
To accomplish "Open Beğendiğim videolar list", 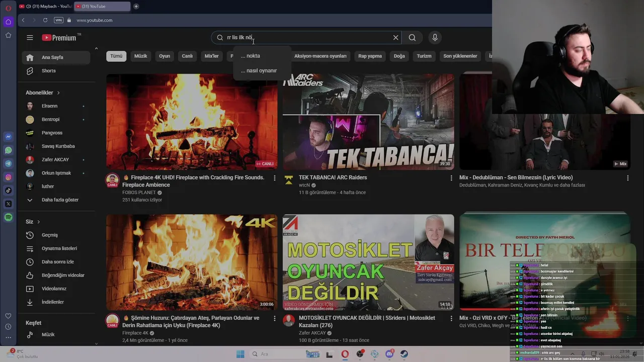I will [56, 275].
